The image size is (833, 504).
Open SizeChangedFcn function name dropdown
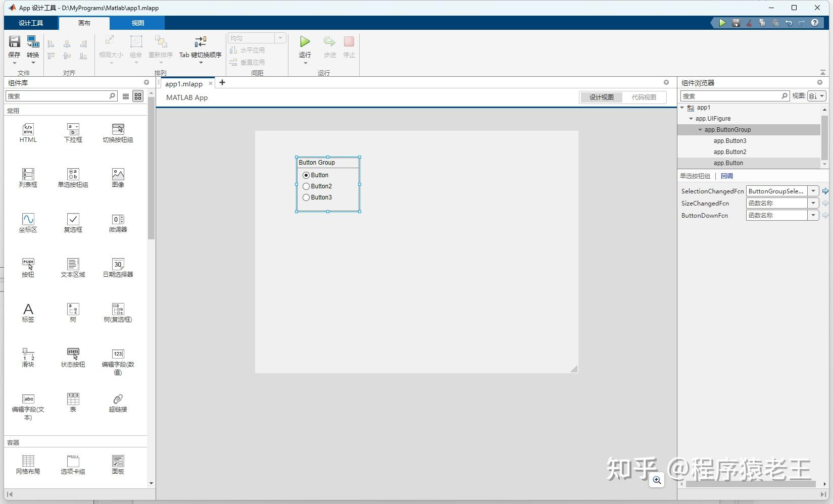click(x=813, y=203)
